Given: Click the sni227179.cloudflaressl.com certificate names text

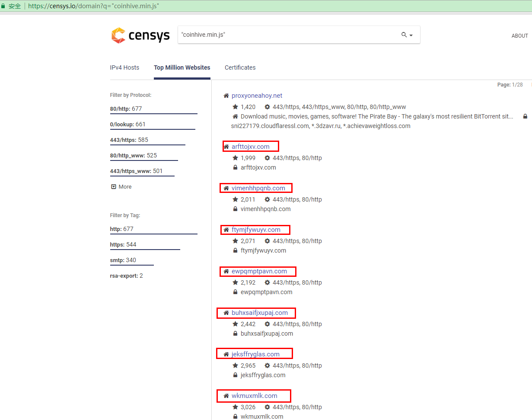Looking at the screenshot, I should [321, 126].
